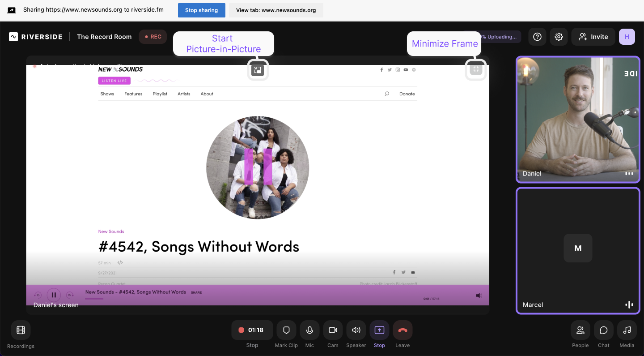Click the YouTube icon in site header
The height and width of the screenshot is (356, 644).
pyautogui.click(x=406, y=70)
